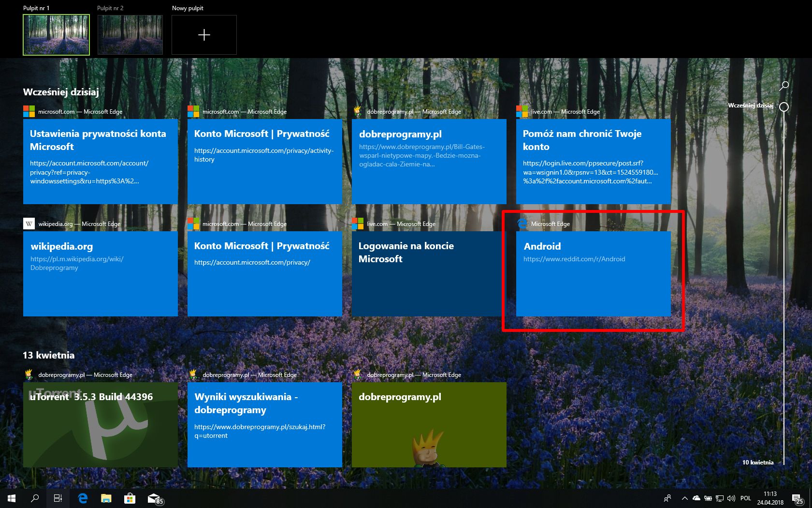Click the account.microsoft.com/privacy/activity-history URL text

264,155
